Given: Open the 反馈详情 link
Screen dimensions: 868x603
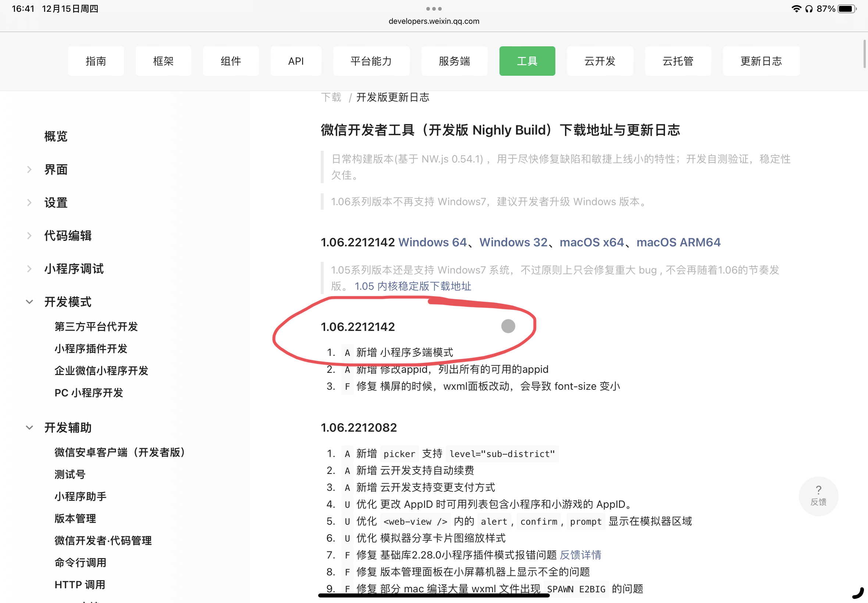Looking at the screenshot, I should (580, 555).
